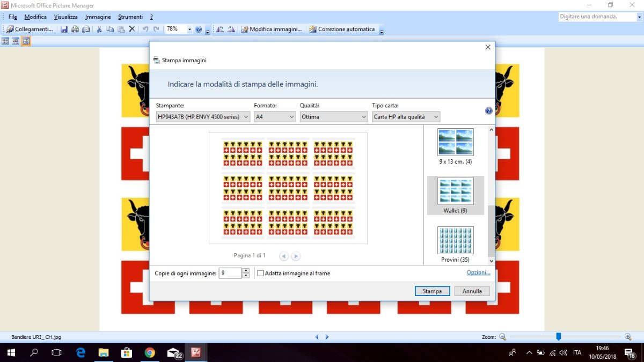Open Chrome from the taskbar
Image resolution: width=644 pixels, height=362 pixels.
pos(150,352)
